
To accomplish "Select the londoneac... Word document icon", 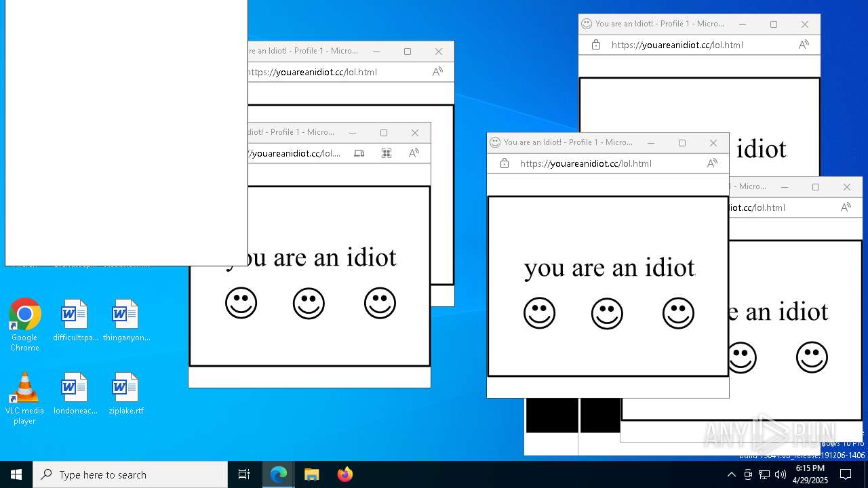I will point(75,394).
